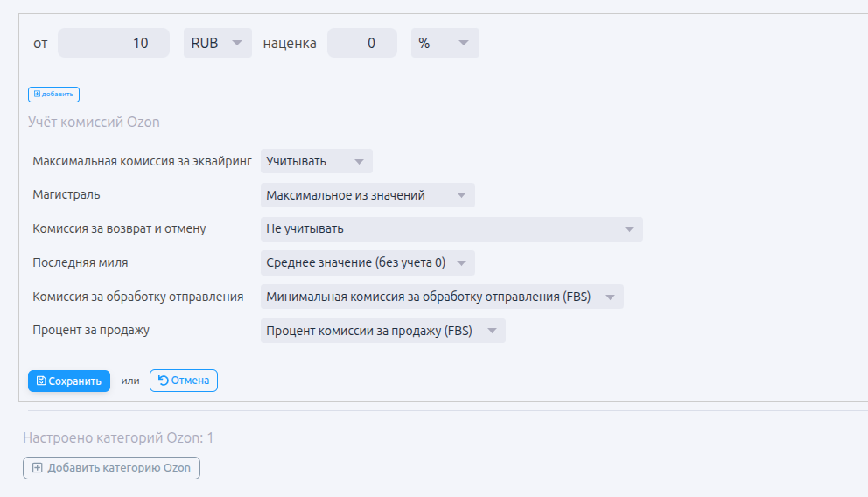This screenshot has width=868, height=497.
Task: Expand 'Комиссия за возврат и отмену' dropdown
Action: 451,229
